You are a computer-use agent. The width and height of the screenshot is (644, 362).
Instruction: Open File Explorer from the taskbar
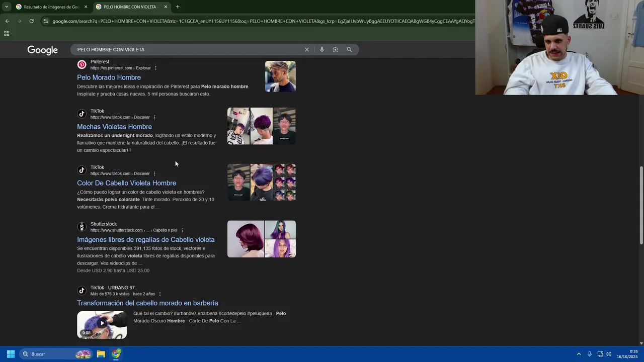(x=101, y=354)
